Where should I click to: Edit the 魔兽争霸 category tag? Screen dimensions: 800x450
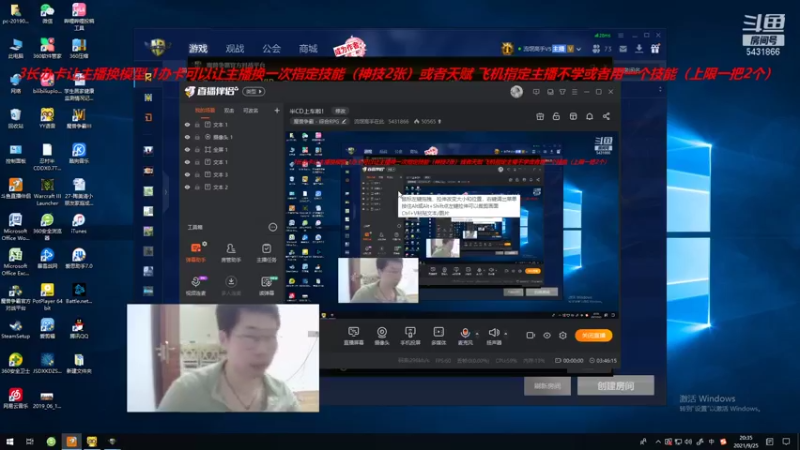pyautogui.click(x=319, y=121)
